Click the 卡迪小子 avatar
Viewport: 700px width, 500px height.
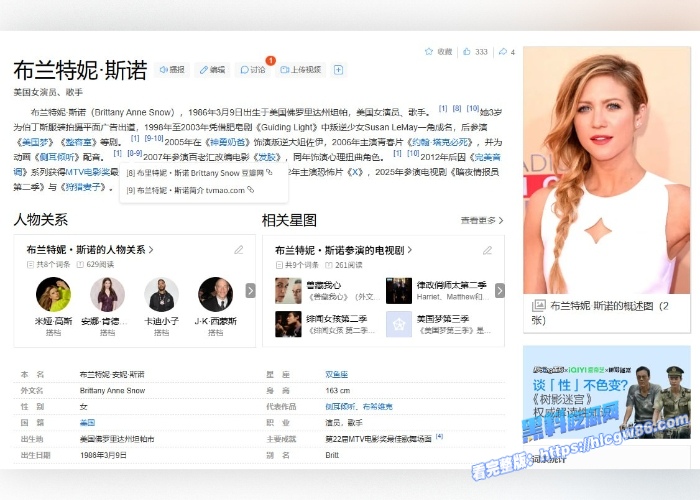point(161,294)
